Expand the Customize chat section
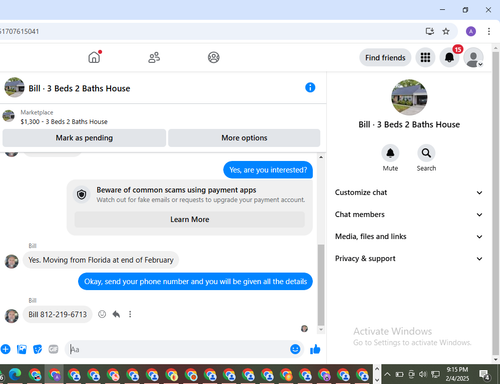This screenshot has width=500, height=384. pyautogui.click(x=409, y=192)
